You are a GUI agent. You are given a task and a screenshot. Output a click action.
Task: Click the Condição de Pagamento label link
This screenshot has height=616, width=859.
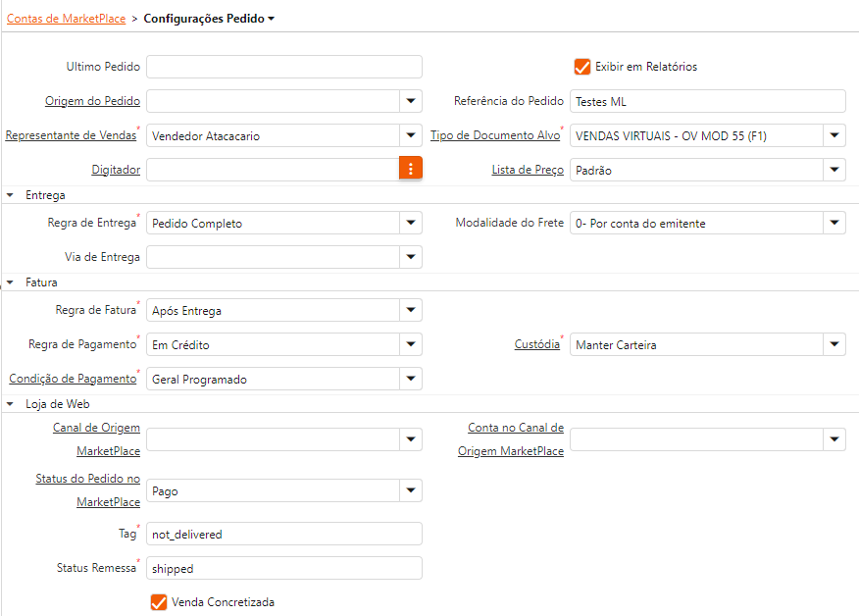click(x=73, y=379)
